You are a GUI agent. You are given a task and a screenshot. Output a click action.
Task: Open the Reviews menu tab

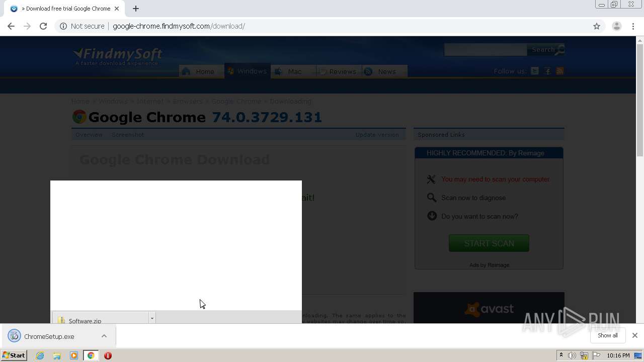(339, 71)
